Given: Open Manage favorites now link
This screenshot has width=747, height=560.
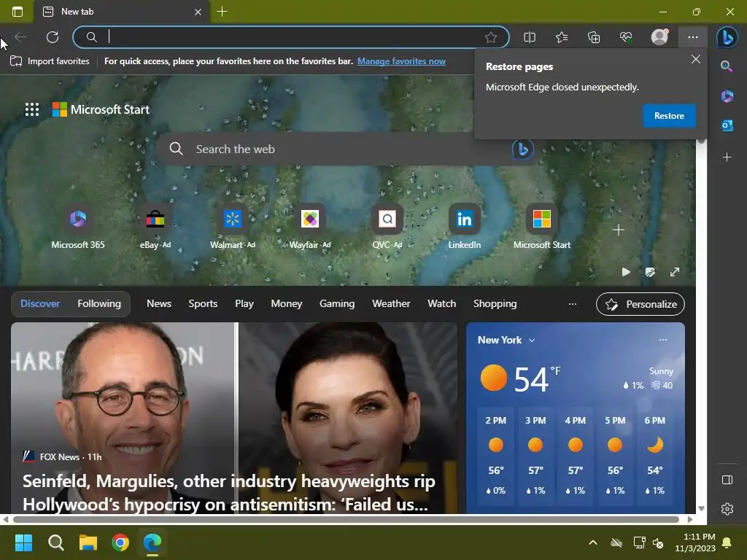Looking at the screenshot, I should [x=402, y=61].
